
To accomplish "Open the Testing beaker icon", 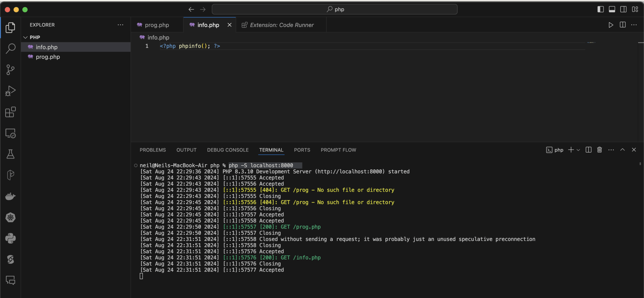I will click(x=11, y=154).
